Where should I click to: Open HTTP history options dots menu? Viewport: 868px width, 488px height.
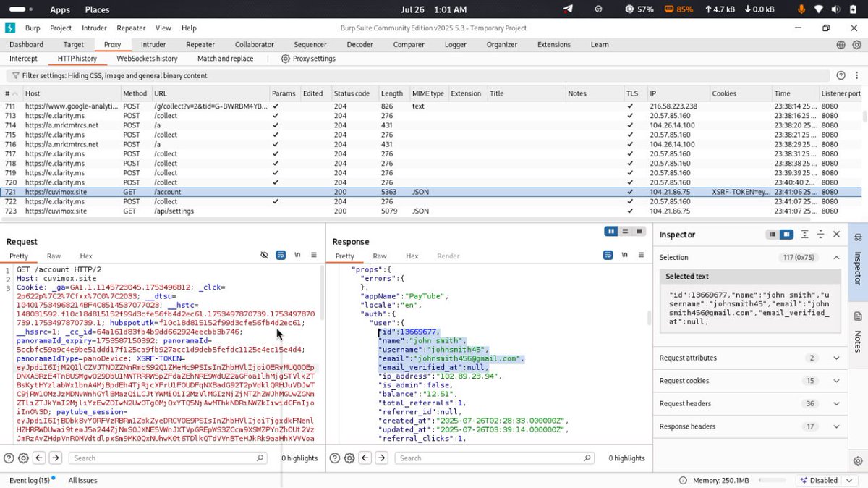(x=856, y=75)
